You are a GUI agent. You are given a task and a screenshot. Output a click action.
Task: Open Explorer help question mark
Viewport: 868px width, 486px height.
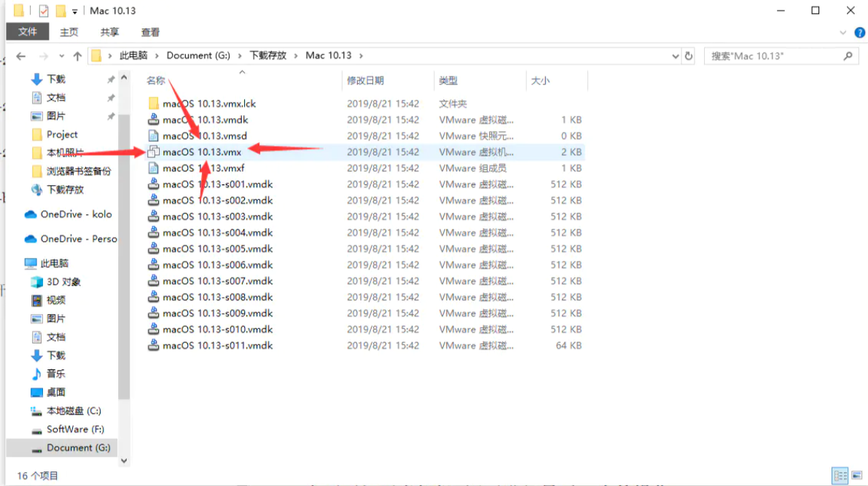pos(860,33)
